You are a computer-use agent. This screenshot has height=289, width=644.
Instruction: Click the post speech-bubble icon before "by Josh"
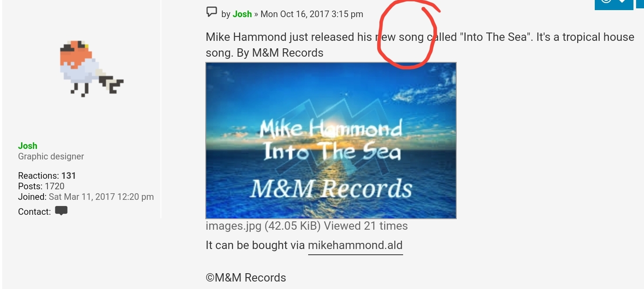[211, 12]
